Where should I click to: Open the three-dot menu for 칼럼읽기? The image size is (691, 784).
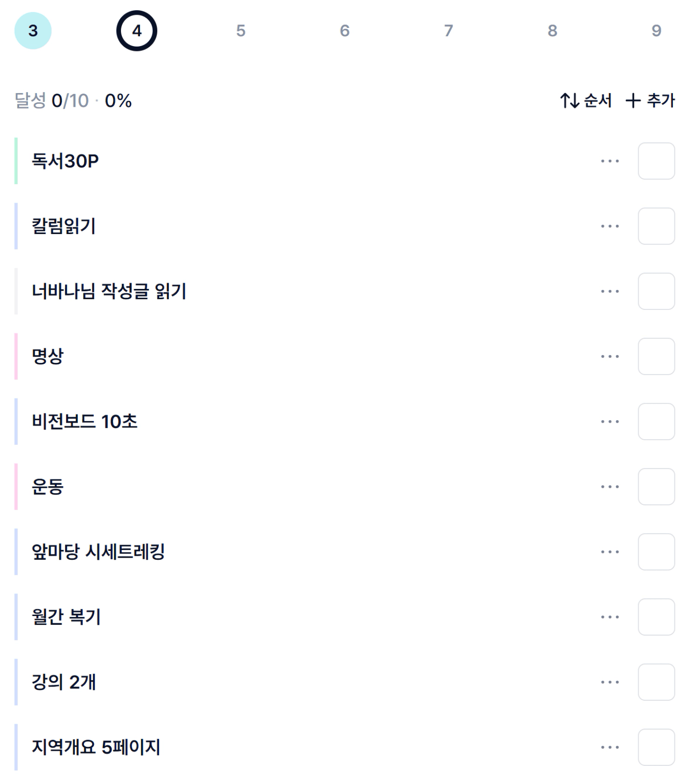[610, 226]
